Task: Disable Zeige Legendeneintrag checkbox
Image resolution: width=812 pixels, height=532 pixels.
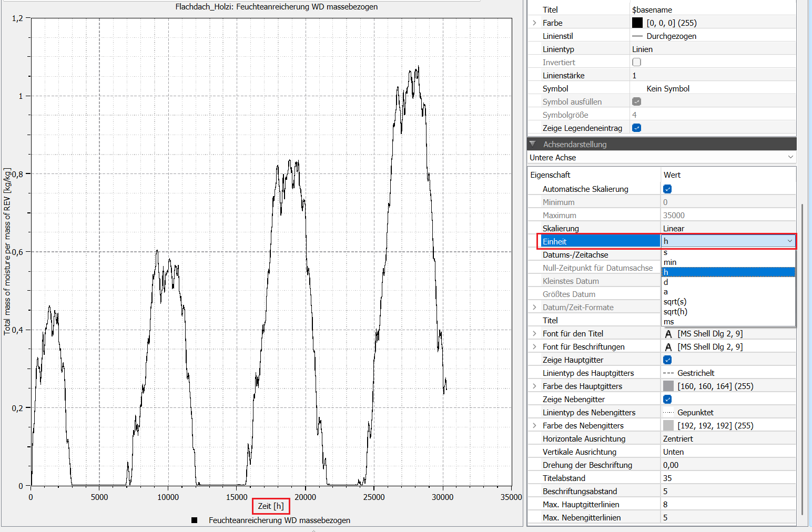Action: coord(636,128)
